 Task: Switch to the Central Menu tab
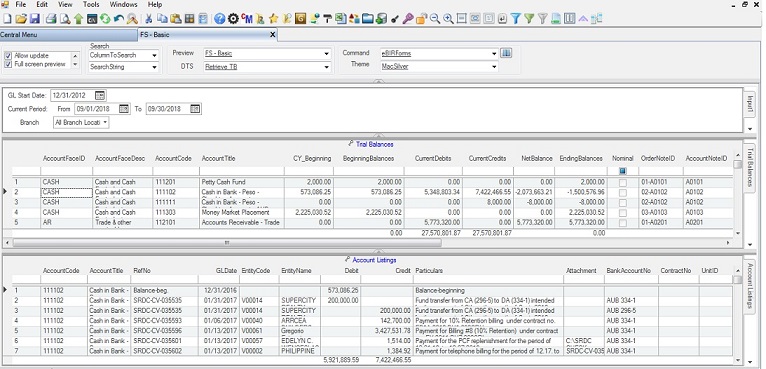tap(68, 35)
